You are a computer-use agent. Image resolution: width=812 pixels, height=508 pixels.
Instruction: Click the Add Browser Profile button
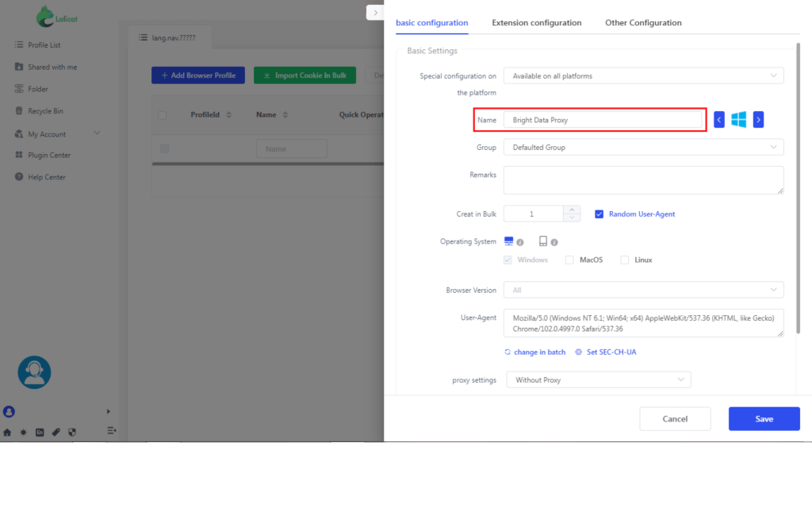pos(197,75)
